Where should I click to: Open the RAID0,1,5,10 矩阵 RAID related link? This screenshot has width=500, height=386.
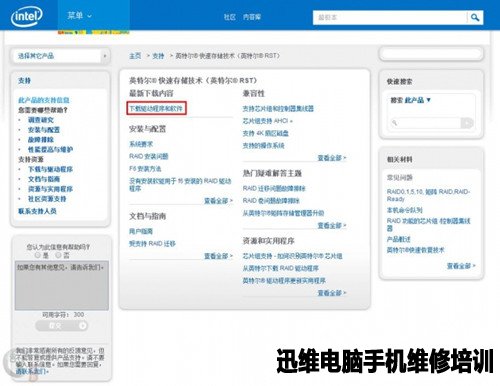pos(428,195)
